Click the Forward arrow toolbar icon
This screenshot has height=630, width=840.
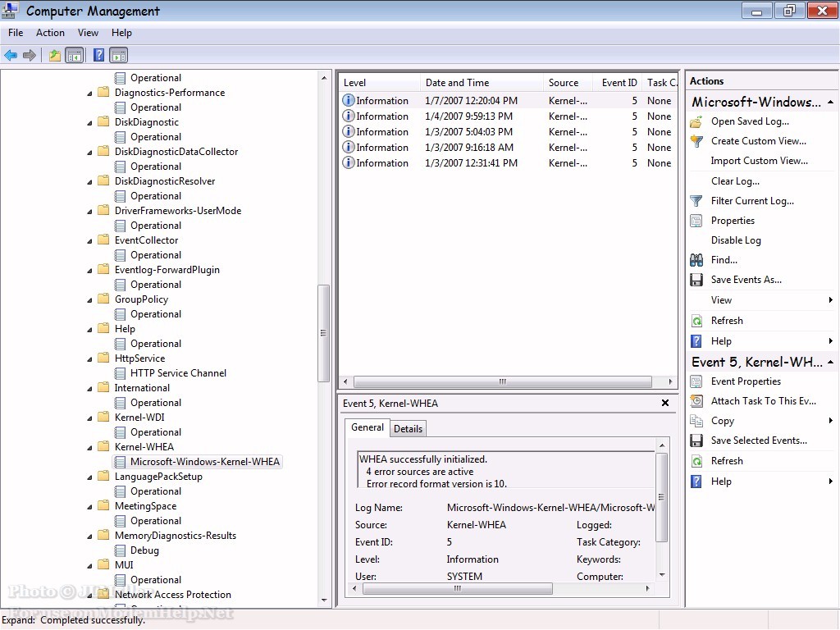(30, 55)
